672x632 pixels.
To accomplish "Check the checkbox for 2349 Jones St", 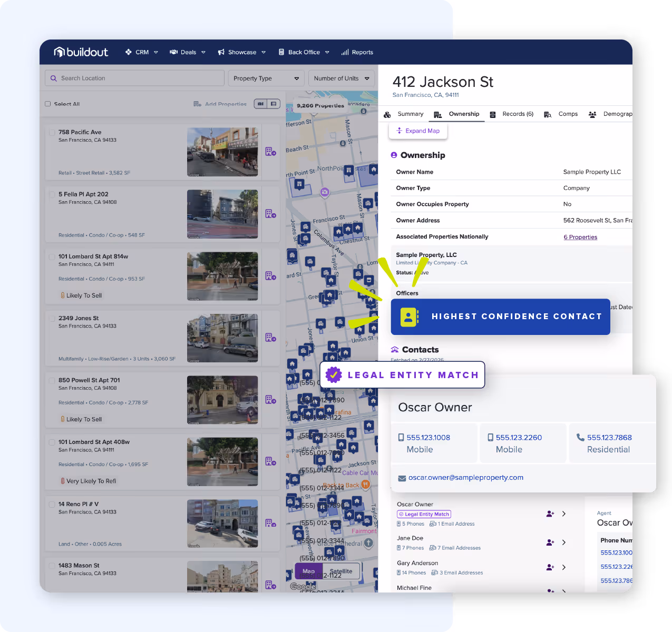I will pyautogui.click(x=51, y=318).
